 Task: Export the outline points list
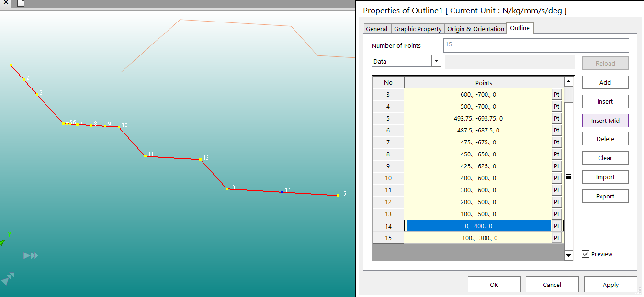(x=605, y=196)
